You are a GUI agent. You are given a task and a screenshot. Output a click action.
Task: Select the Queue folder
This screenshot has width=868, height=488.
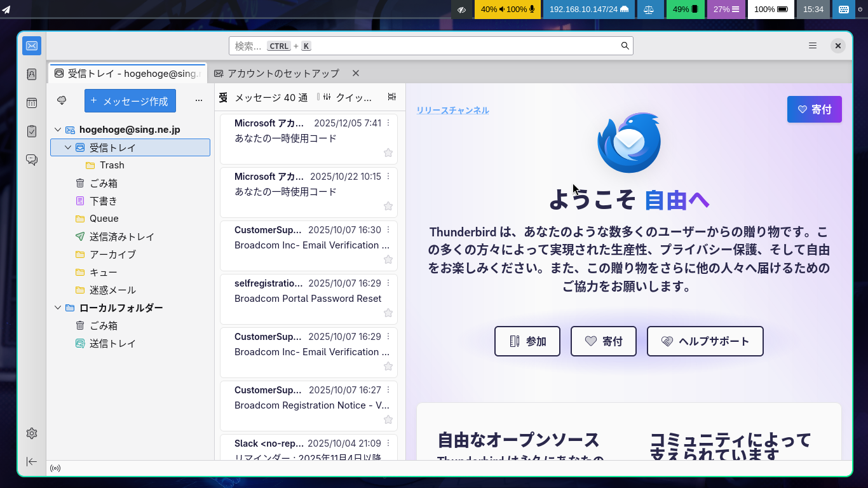coord(130,219)
